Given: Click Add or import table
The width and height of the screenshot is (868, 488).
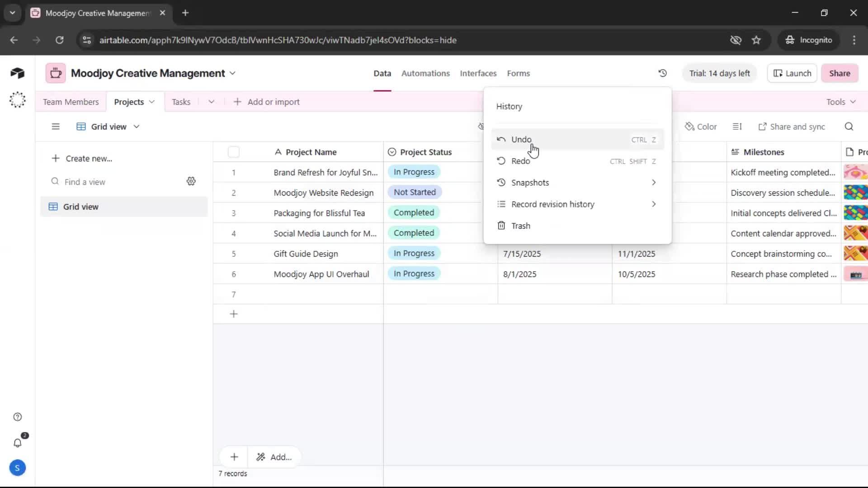Looking at the screenshot, I should point(266,102).
